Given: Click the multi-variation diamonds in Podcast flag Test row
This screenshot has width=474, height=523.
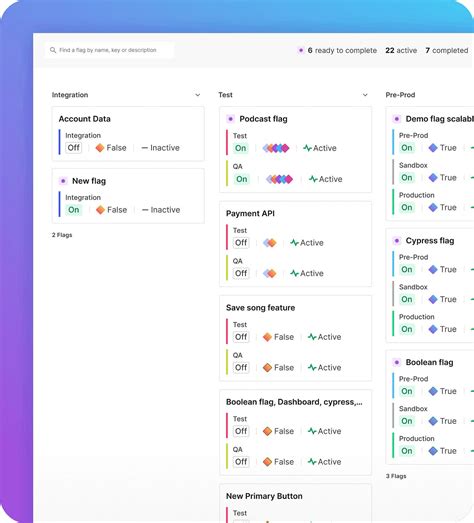Looking at the screenshot, I should [x=276, y=148].
